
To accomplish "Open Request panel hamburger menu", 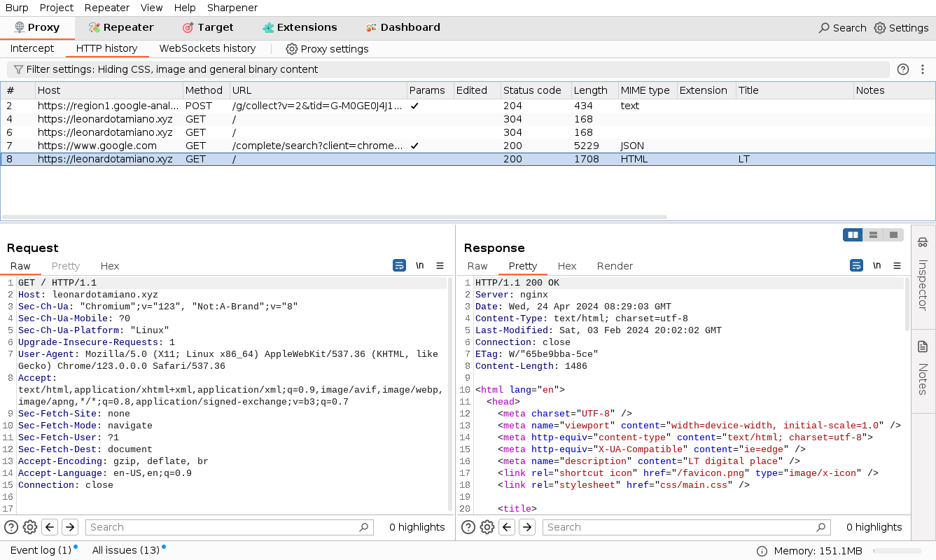I will click(440, 265).
